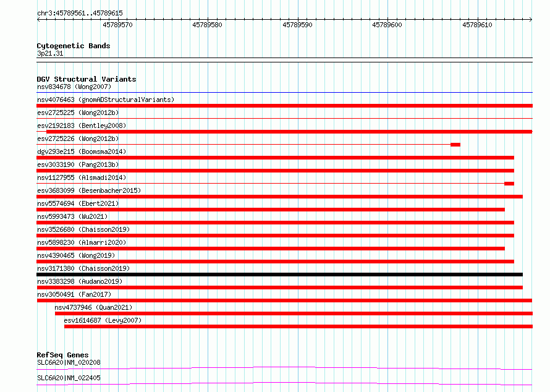Click the blue line under nsv834678
Viewport: 550px width, 392px height.
coord(284,93)
